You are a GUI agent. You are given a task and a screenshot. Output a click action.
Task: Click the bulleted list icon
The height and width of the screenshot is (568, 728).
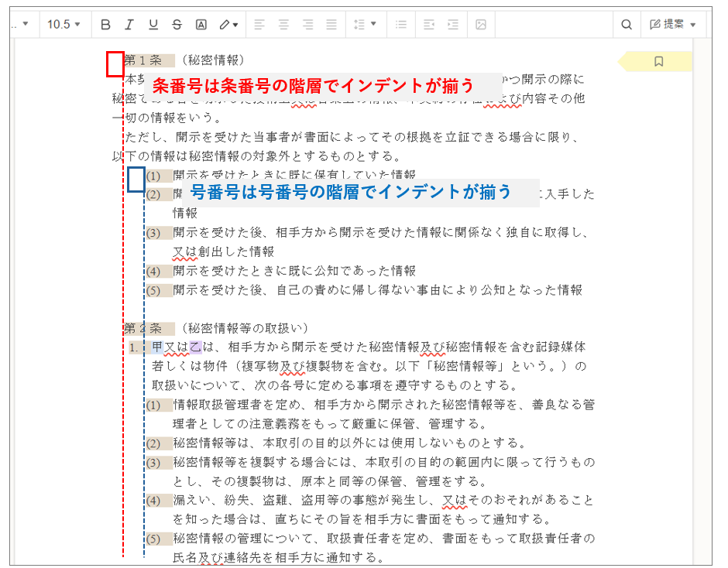401,25
